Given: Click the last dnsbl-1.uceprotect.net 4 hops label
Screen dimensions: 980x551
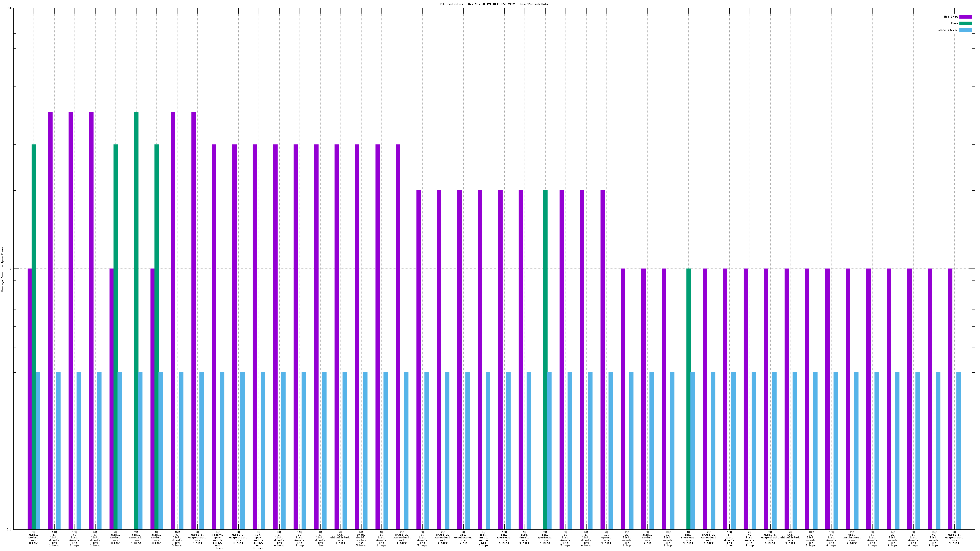Looking at the screenshot, I should click(x=954, y=537).
